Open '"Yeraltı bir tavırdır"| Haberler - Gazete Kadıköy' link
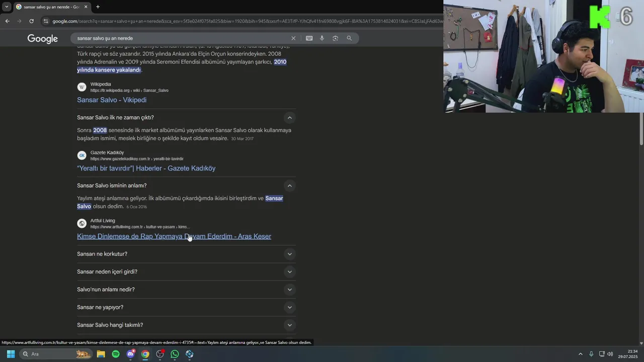 (146, 168)
